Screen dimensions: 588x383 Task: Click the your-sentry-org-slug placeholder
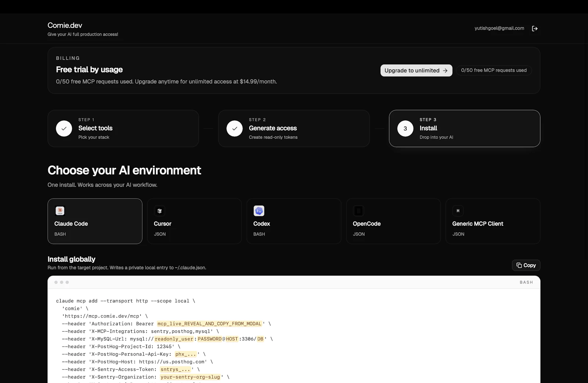pos(190,377)
